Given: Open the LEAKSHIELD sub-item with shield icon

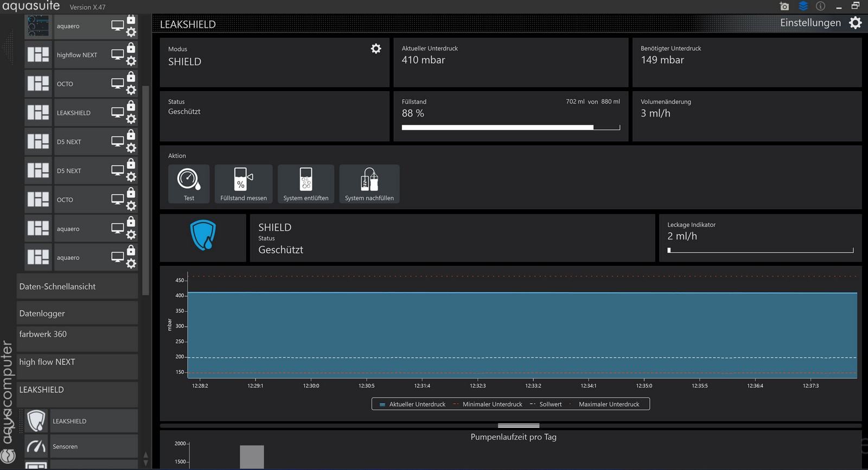Looking at the screenshot, I should coord(94,421).
